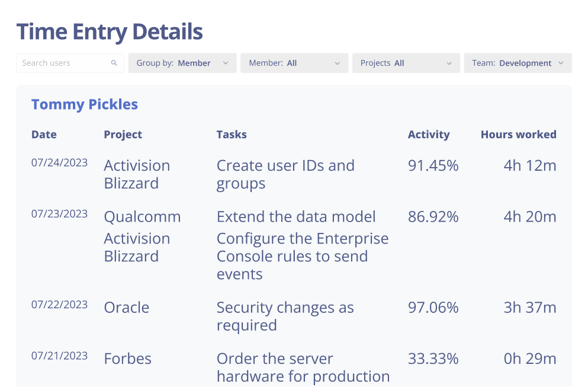The height and width of the screenshot is (387, 588).
Task: Open the Extend the data model task
Action: point(296,217)
